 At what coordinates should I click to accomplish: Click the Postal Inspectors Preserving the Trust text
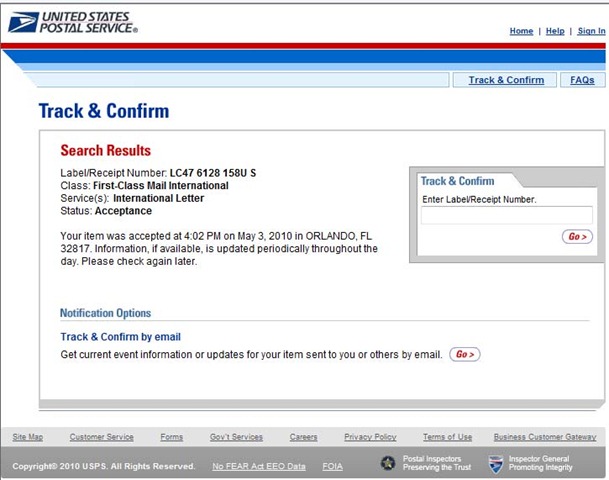pyautogui.click(x=437, y=463)
